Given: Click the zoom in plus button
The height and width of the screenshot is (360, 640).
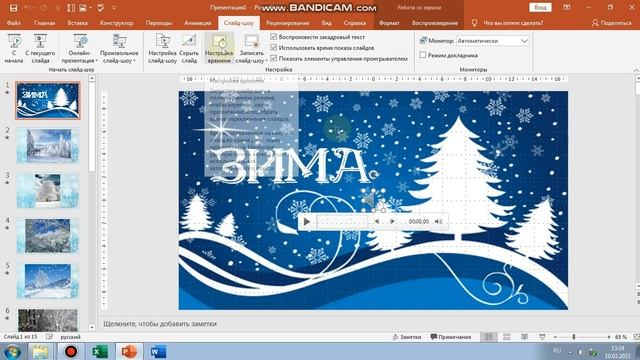Looking at the screenshot, I should (x=609, y=337).
